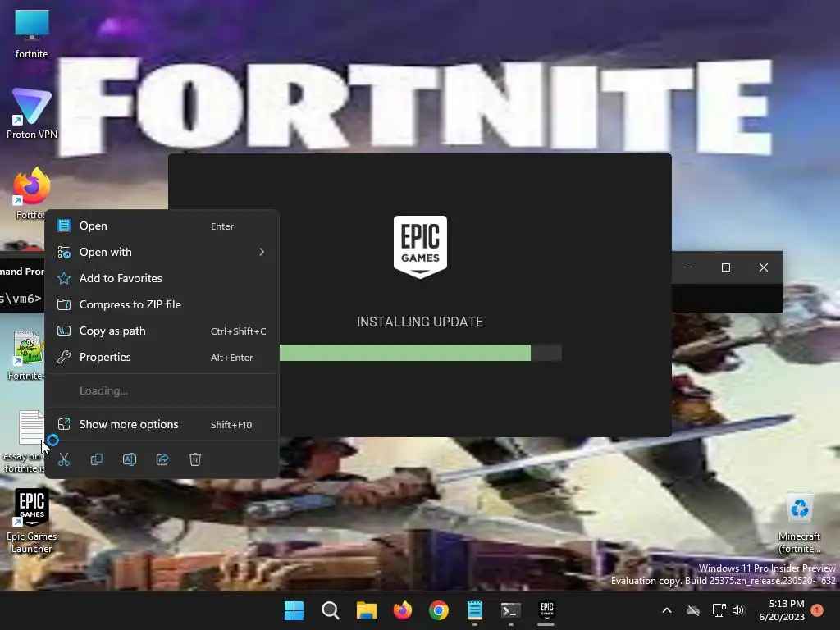Screen dimensions: 840x630
Task: Expand the Open with submenu arrow
Action: click(x=262, y=252)
